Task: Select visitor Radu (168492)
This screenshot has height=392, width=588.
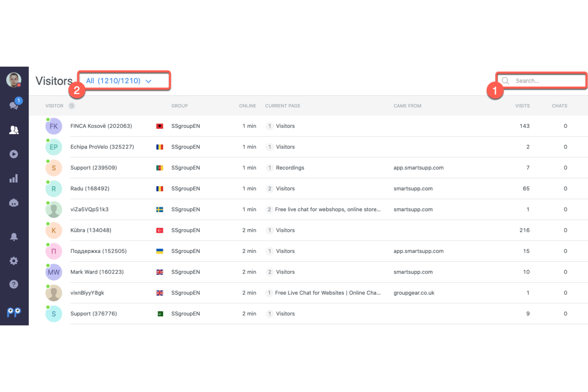Action: pyautogui.click(x=90, y=189)
